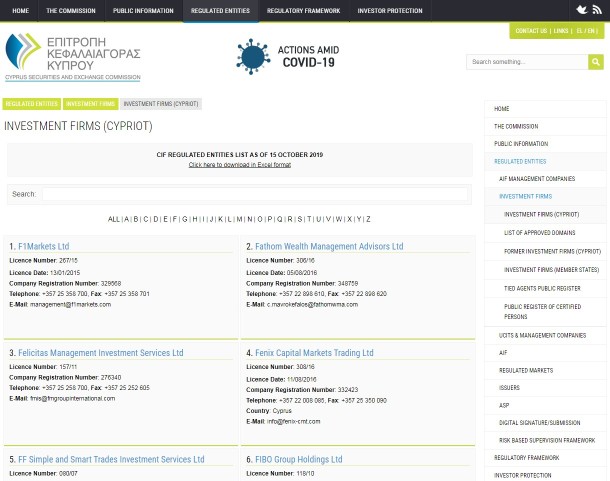Select Public Information in right sidebar
Image resolution: width=610 pixels, height=481 pixels.
[x=545, y=144]
